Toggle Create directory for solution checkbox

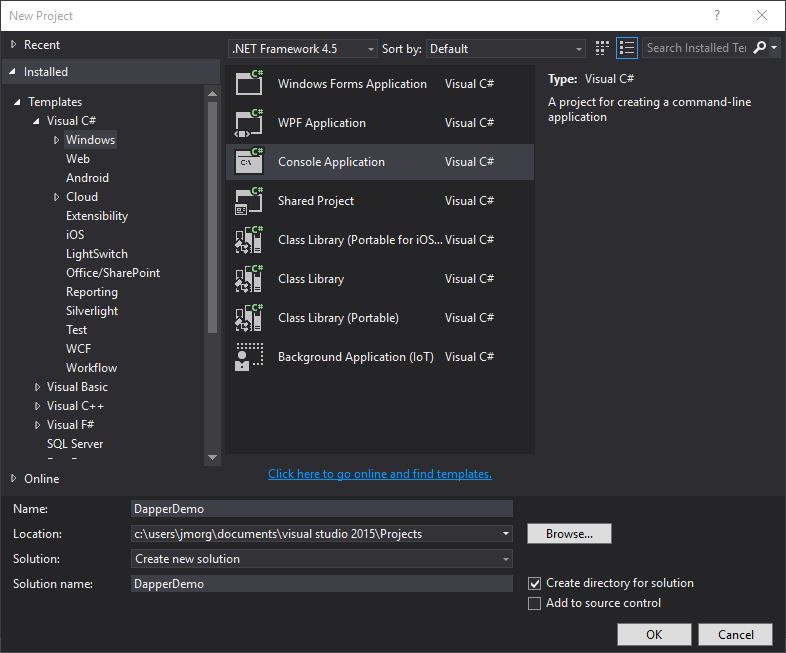point(534,583)
